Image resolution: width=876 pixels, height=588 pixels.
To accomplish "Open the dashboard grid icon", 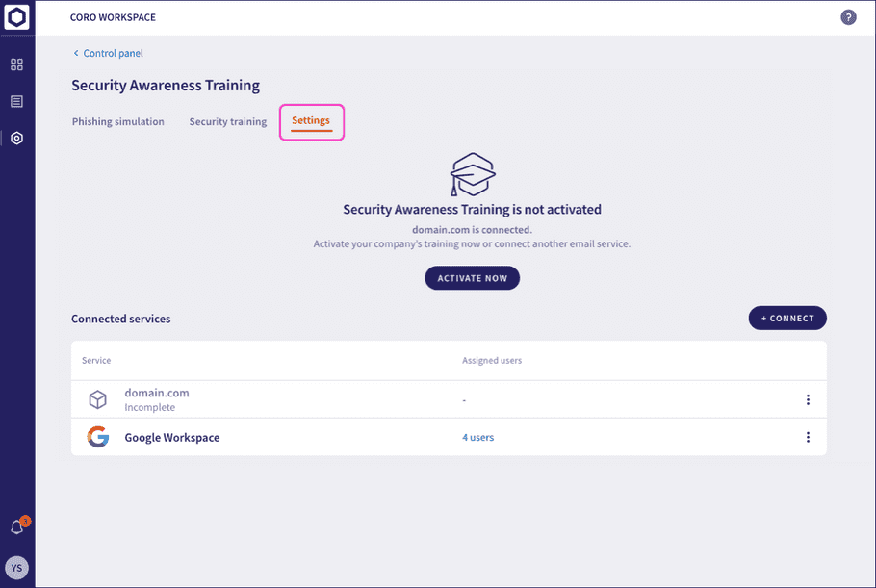I will (17, 64).
